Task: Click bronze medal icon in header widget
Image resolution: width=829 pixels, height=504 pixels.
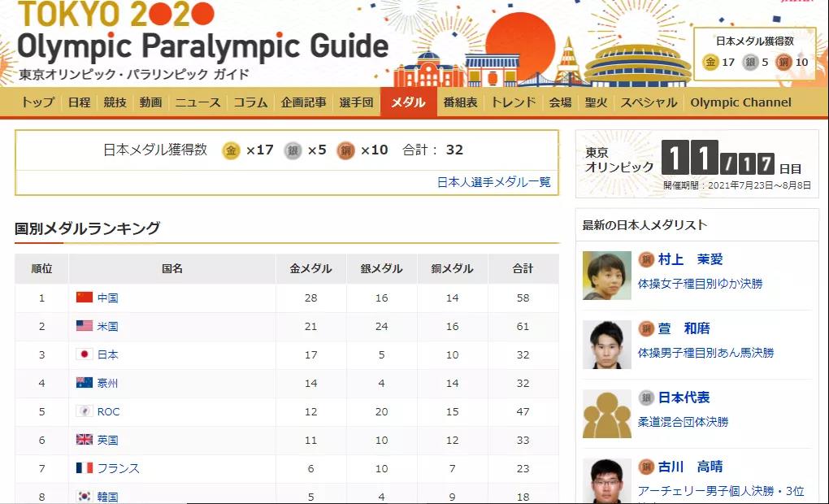Action: (783, 62)
